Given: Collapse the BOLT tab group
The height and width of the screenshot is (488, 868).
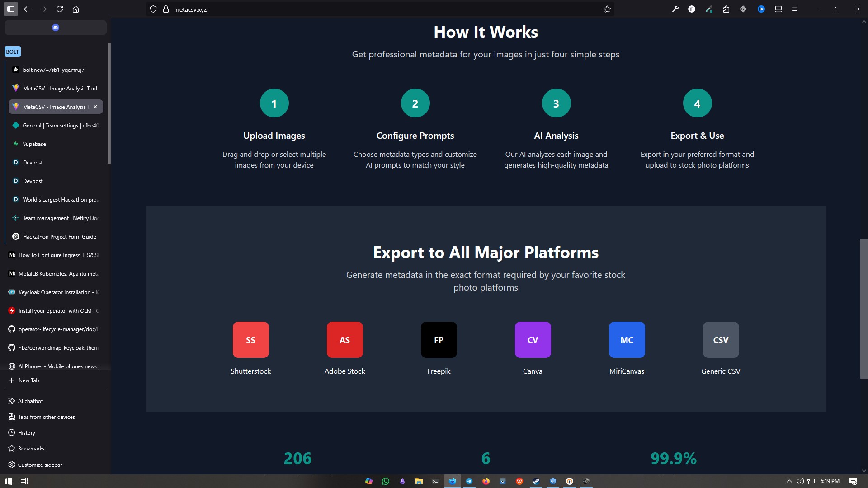Looking at the screenshot, I should pos(13,52).
